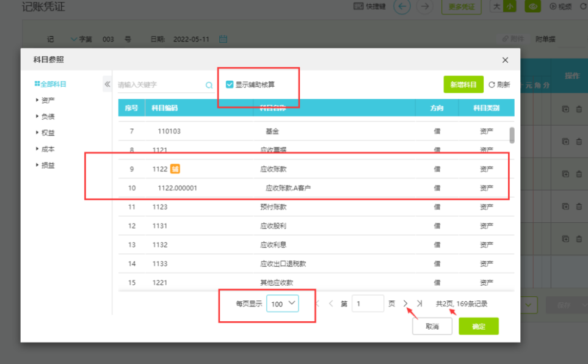
Task: Click the fourth row's insert-line icon
Action: click(565, 206)
